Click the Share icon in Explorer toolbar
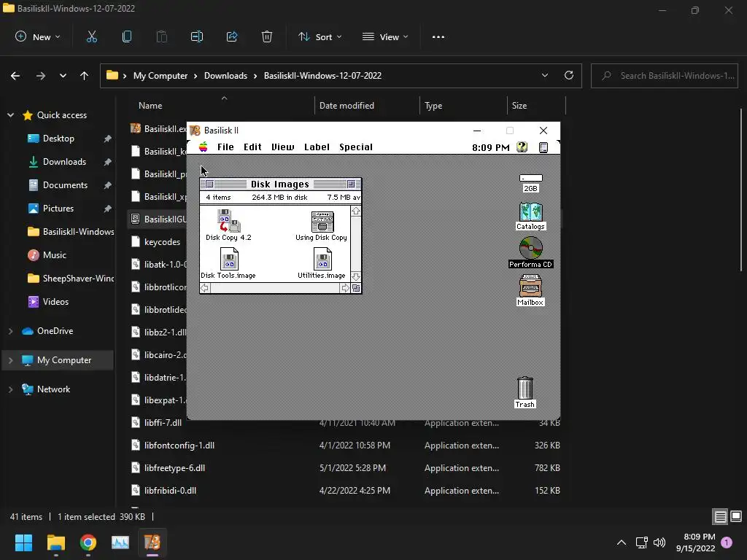 tap(232, 36)
